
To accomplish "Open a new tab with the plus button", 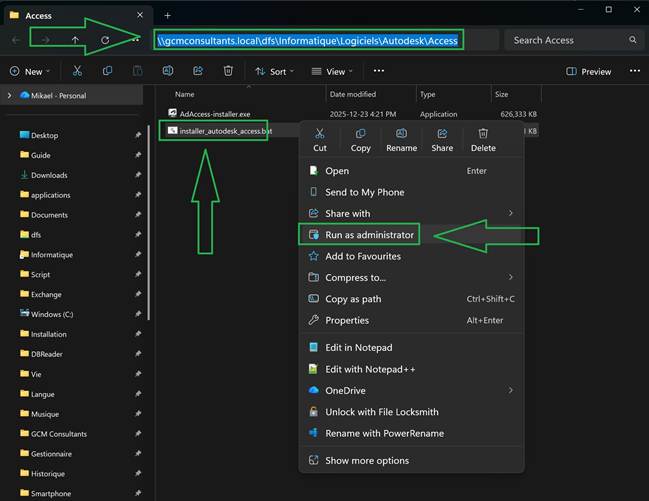I will tap(167, 16).
